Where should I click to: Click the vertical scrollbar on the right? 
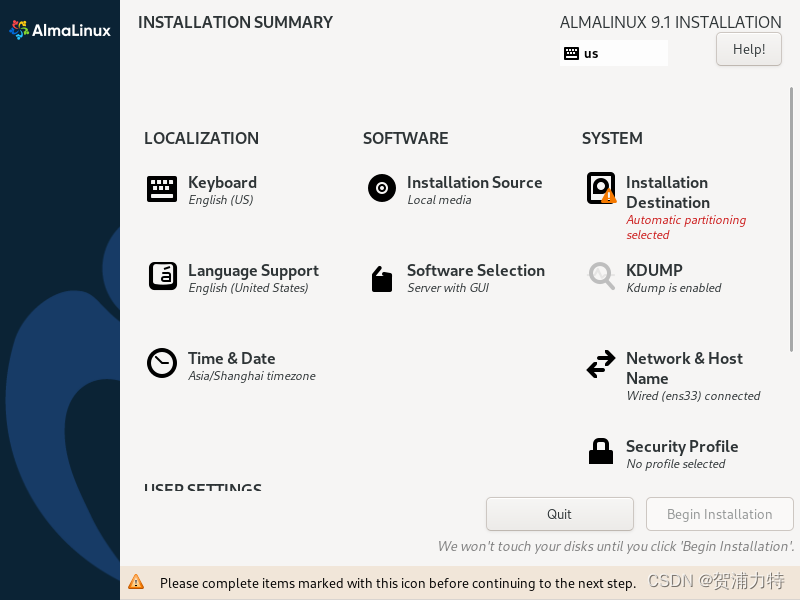(791, 219)
